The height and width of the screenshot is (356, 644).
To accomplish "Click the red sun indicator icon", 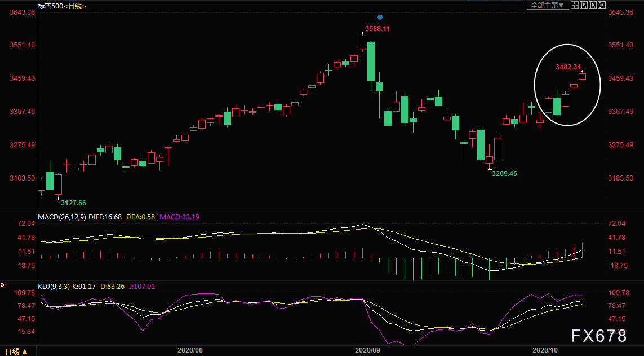I will coord(2,285).
